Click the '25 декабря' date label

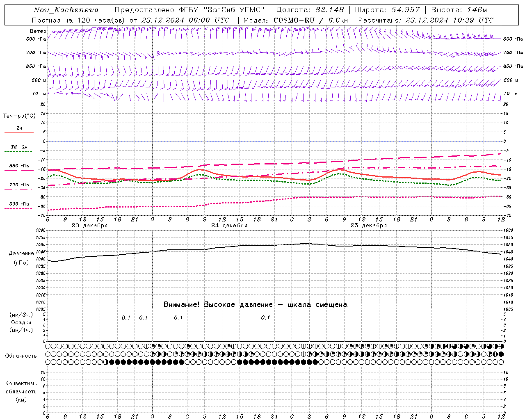click(x=369, y=226)
